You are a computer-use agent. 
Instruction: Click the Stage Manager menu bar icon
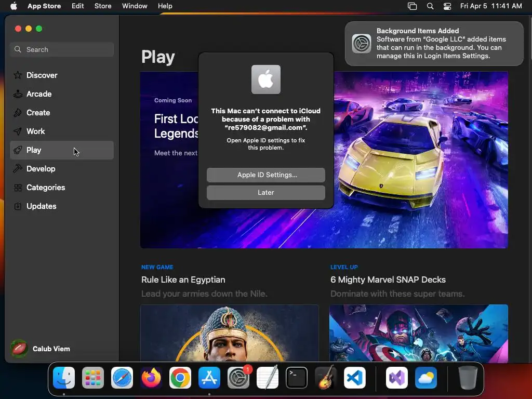tap(412, 6)
